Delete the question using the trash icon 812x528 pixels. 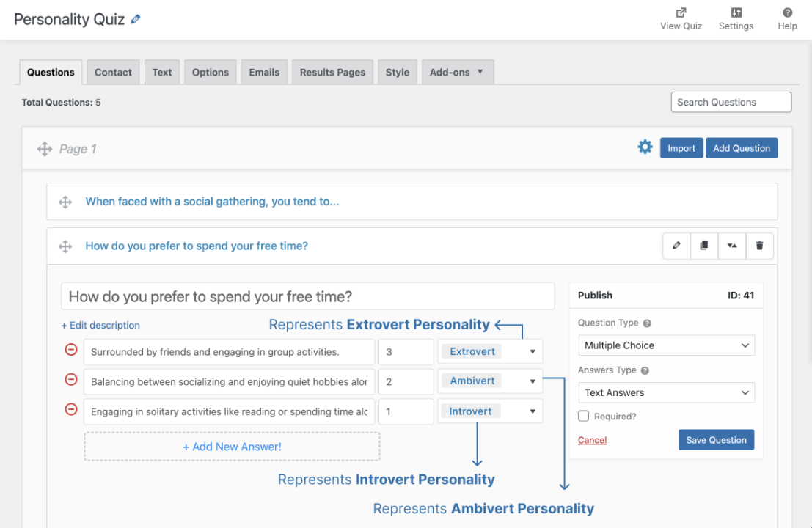[x=759, y=246]
